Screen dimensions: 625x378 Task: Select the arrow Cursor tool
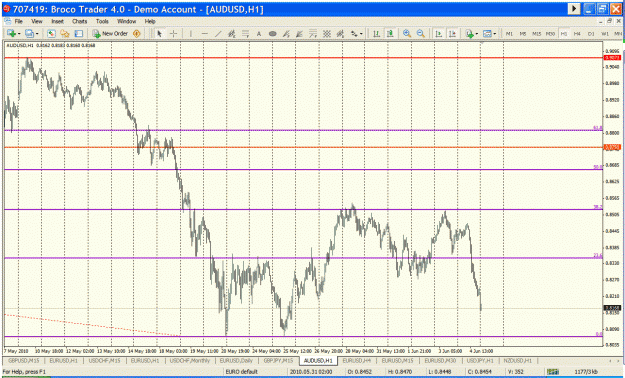point(159,34)
